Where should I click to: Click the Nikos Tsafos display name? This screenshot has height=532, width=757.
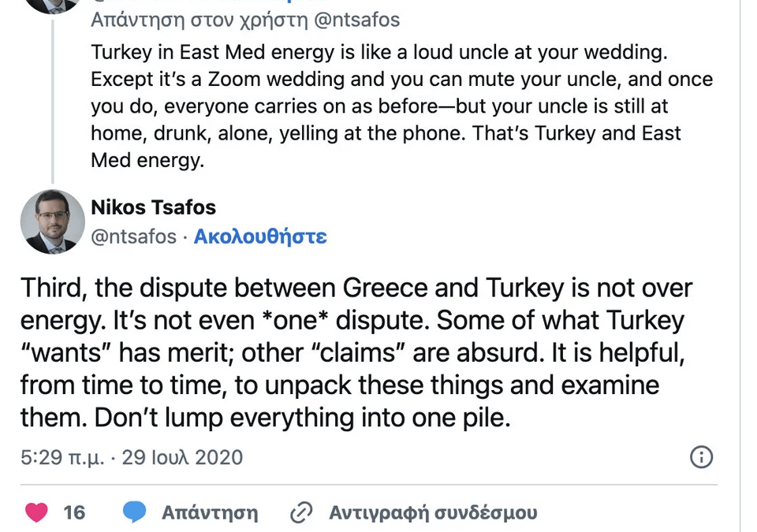154,208
